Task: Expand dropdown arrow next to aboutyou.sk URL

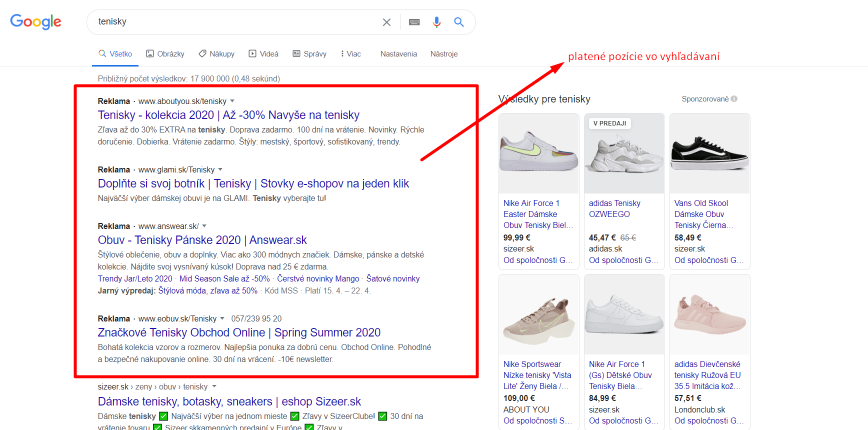Action: (x=232, y=101)
